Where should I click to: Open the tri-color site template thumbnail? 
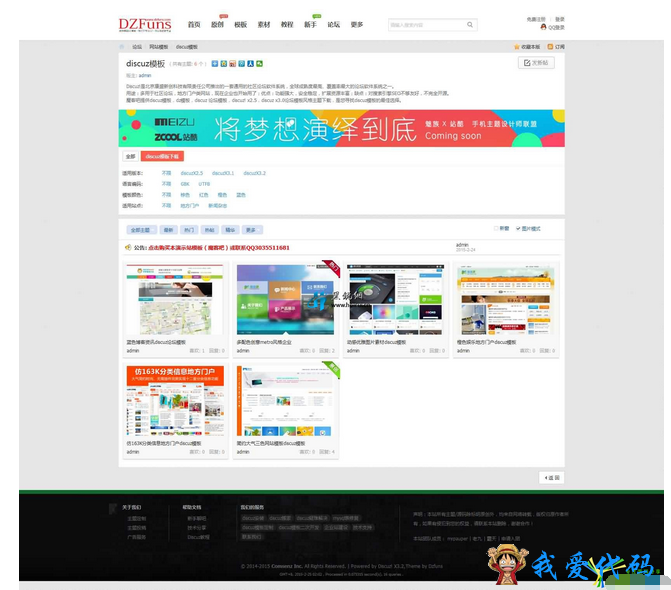[x=285, y=400]
